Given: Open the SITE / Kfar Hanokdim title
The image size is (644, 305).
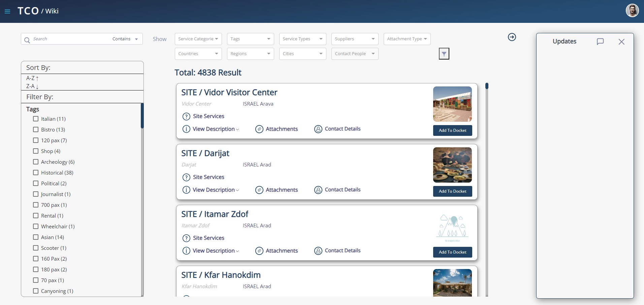Looking at the screenshot, I should tap(221, 275).
